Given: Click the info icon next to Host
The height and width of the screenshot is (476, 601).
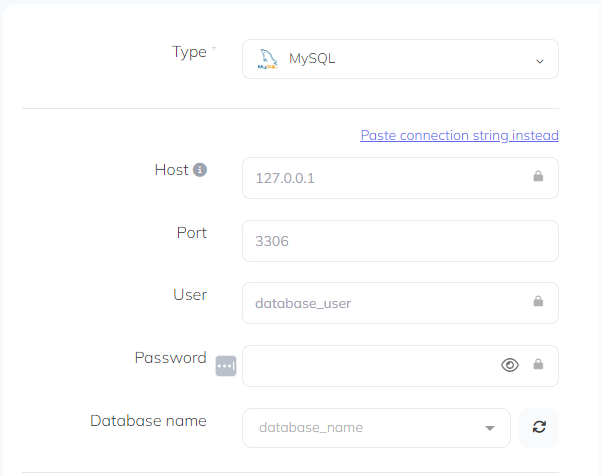Looking at the screenshot, I should coord(200,170).
